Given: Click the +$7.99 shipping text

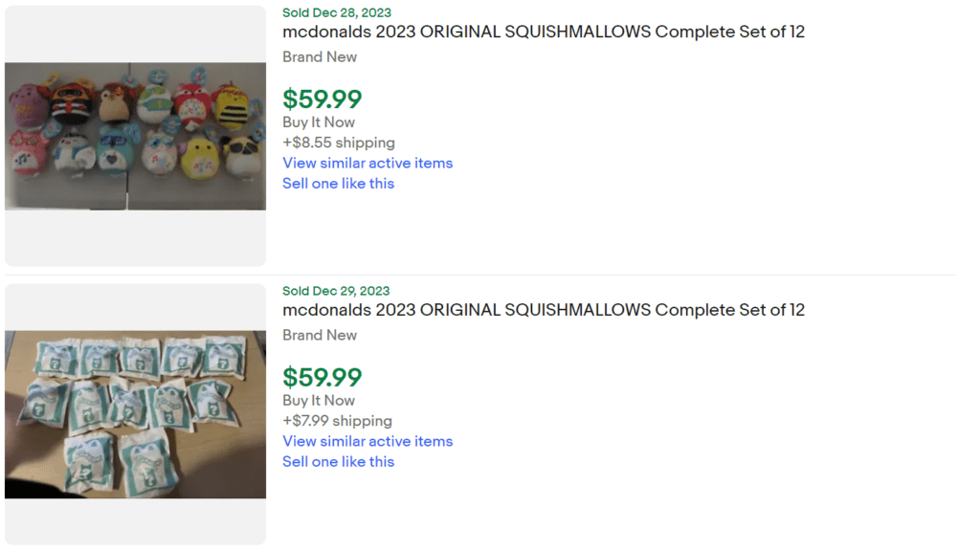Looking at the screenshot, I should click(337, 421).
